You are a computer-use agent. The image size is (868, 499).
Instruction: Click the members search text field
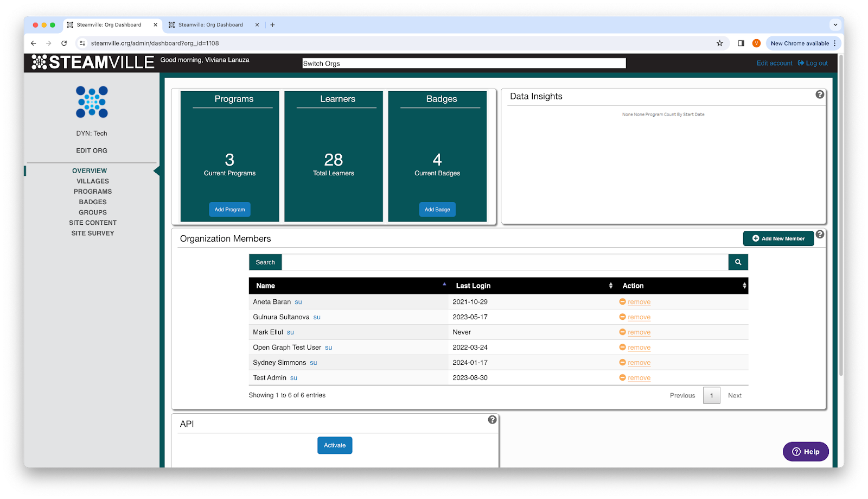[x=505, y=262]
